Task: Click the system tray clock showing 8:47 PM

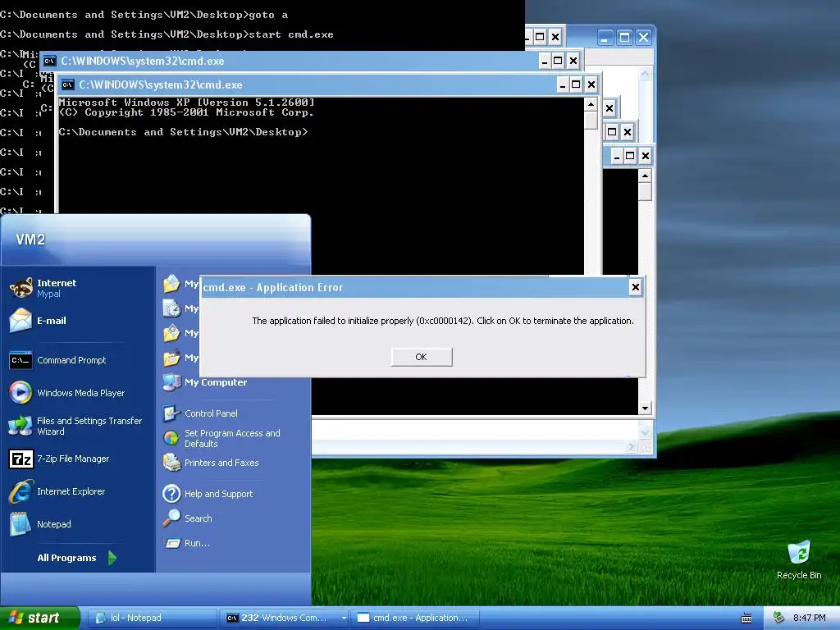Action: pos(810,618)
